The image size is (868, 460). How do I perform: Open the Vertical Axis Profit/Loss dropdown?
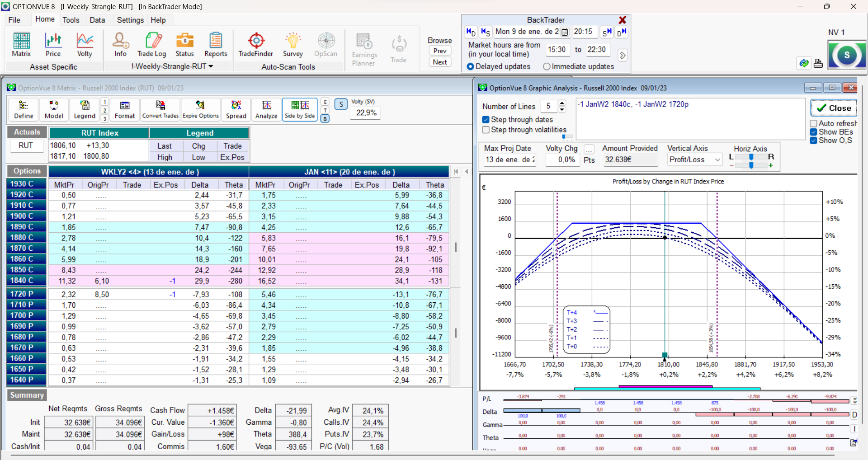(x=695, y=160)
